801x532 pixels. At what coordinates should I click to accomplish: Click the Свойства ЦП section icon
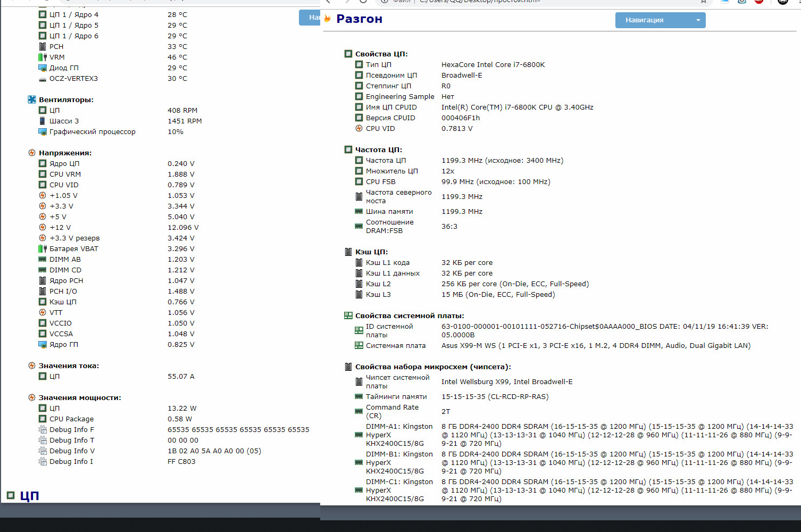click(348, 54)
